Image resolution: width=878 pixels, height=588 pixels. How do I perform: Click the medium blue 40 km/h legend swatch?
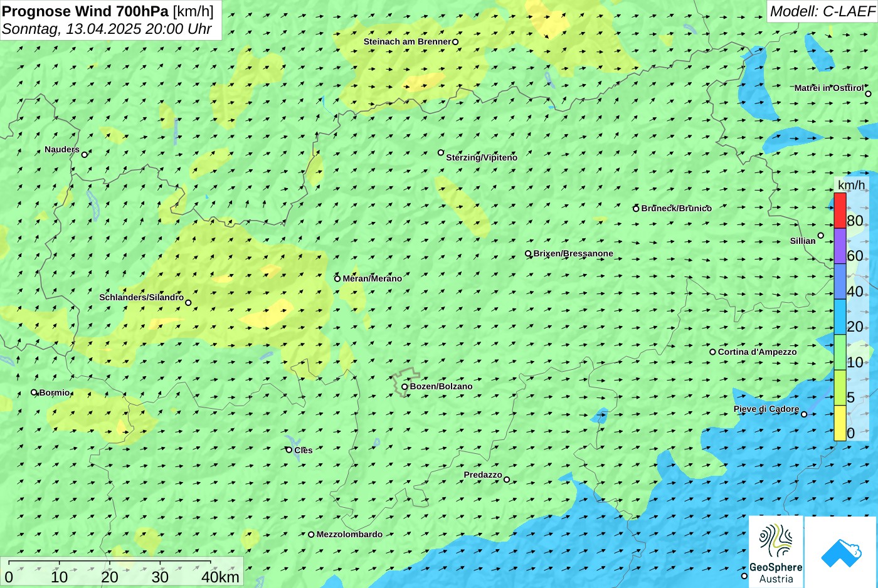coord(840,281)
